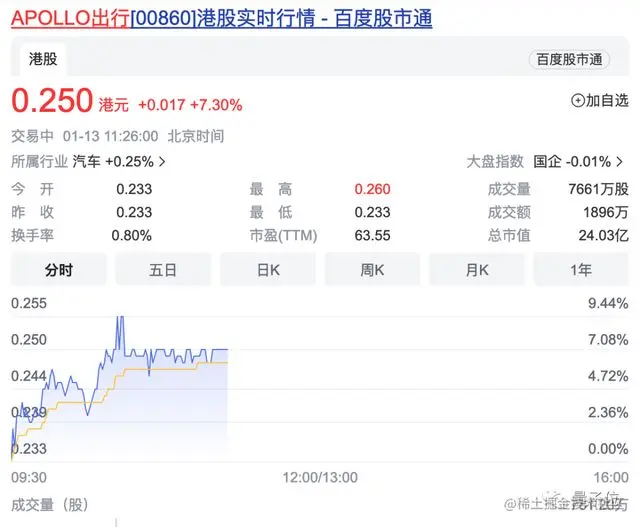Click the 12:00/13:00 time axis label
Screen dimensions: 640x527
320,477
